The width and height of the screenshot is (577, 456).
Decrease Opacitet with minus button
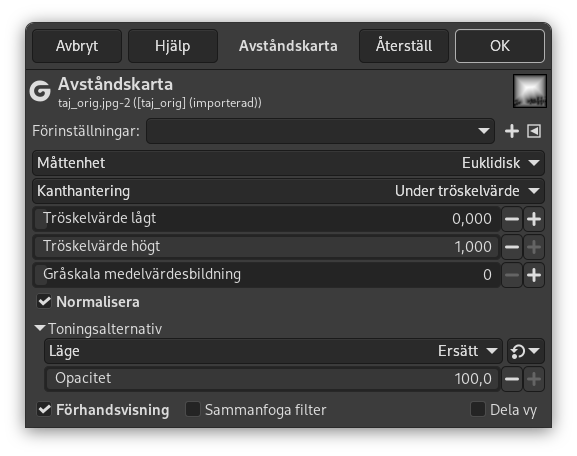[512, 379]
